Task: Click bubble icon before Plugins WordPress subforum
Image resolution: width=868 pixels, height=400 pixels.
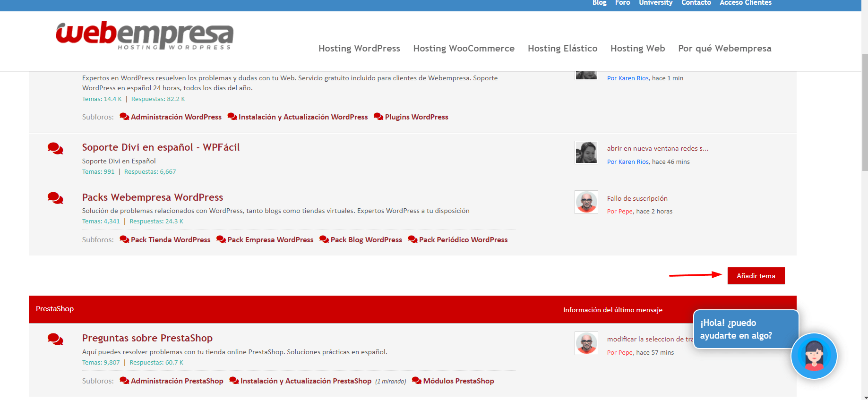Action: 378,117
